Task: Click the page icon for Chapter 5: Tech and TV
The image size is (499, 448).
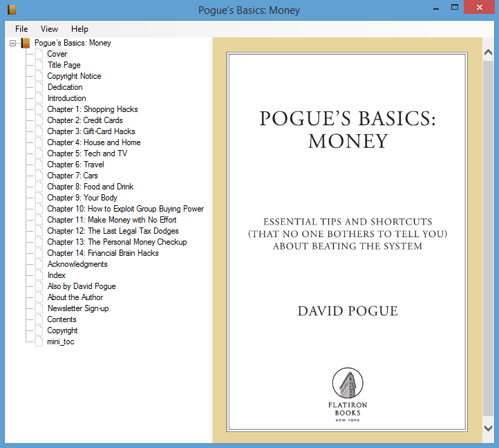Action: click(39, 153)
